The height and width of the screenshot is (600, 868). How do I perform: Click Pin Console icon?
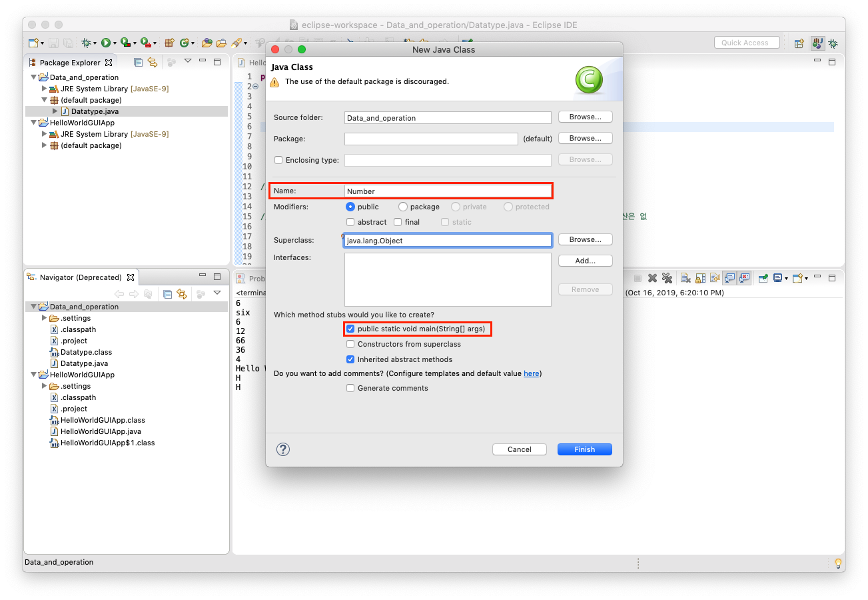click(x=763, y=278)
